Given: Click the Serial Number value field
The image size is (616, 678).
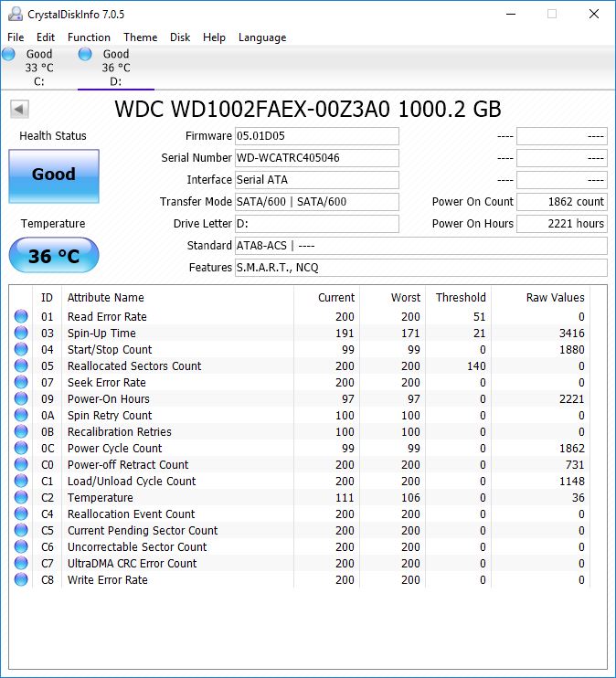Looking at the screenshot, I should tap(316, 158).
